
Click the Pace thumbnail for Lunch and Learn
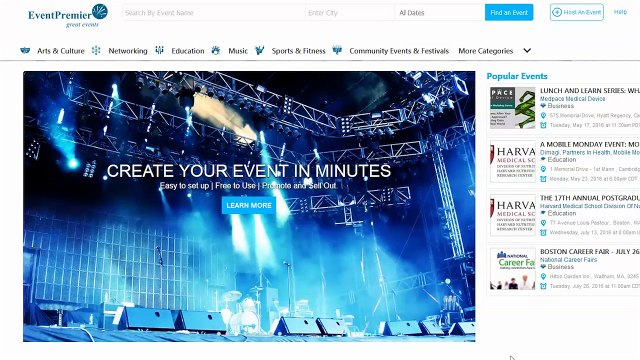coord(513,108)
